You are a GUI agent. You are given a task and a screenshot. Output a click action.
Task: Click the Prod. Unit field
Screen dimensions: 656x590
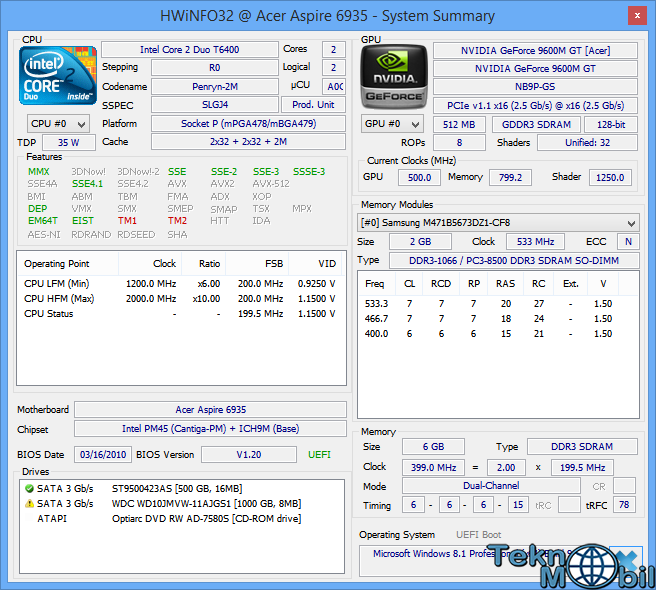pyautogui.click(x=313, y=105)
